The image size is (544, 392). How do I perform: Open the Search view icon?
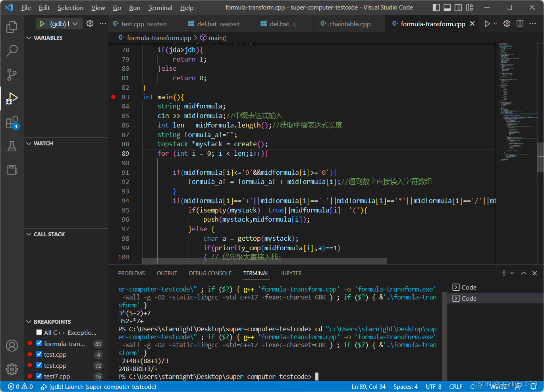tap(12, 50)
